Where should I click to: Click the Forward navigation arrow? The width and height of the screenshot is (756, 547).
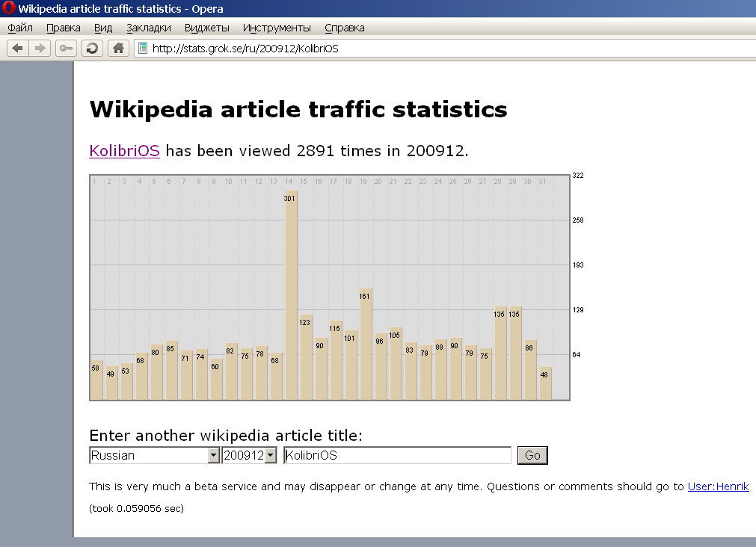(40, 49)
